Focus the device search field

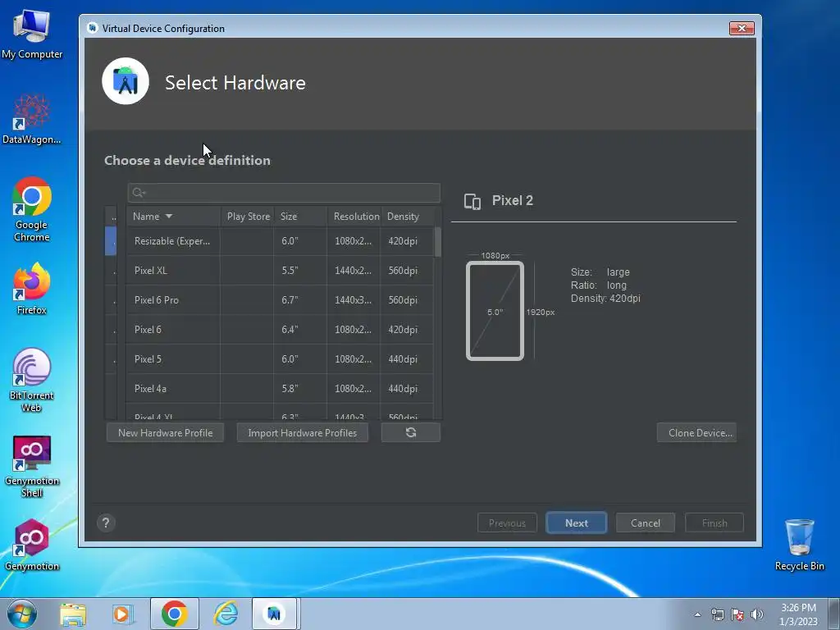click(284, 193)
